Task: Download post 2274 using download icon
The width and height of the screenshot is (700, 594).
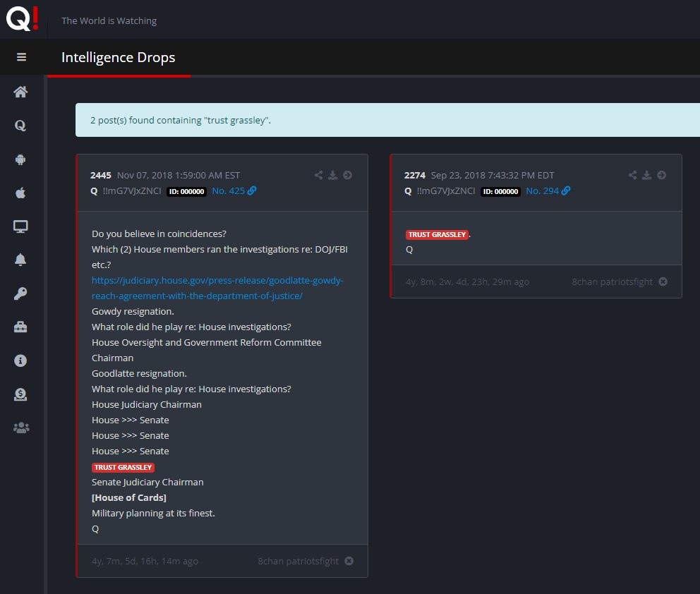Action: pos(647,175)
